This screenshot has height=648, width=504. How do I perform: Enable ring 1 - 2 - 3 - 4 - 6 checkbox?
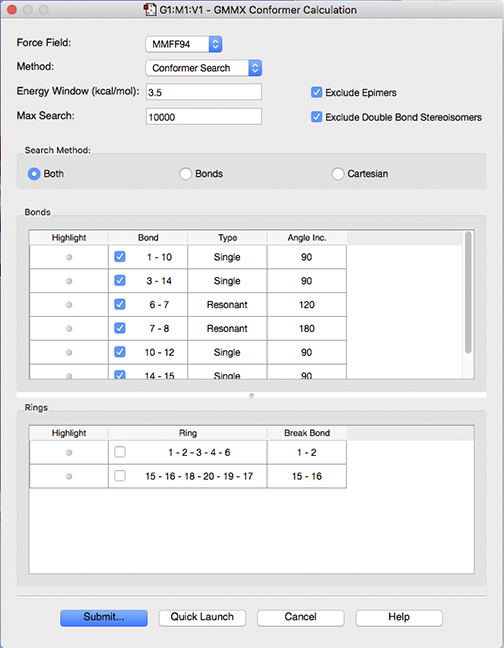coord(120,452)
